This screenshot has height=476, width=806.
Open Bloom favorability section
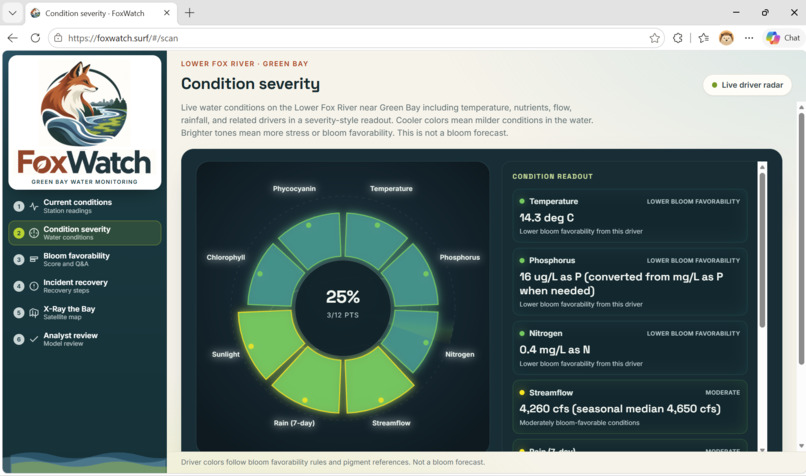(85, 260)
